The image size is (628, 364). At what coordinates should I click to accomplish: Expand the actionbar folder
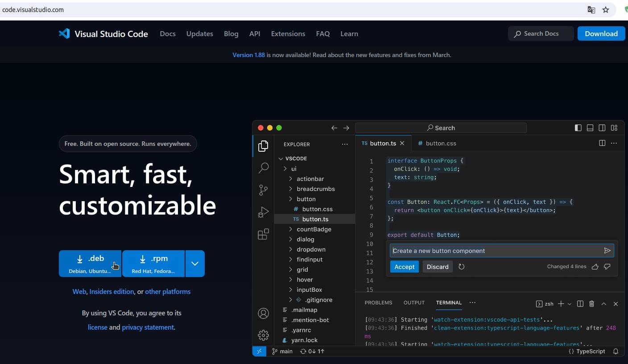pos(291,179)
